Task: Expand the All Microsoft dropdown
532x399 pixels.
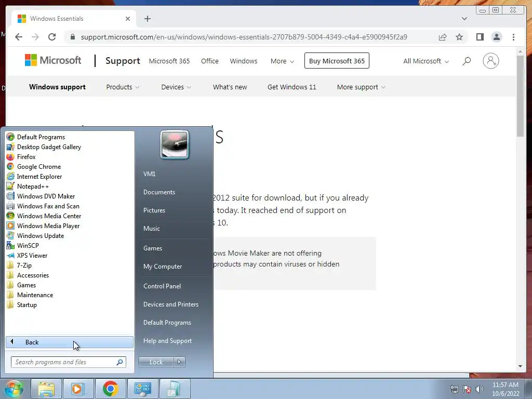Action: point(426,61)
